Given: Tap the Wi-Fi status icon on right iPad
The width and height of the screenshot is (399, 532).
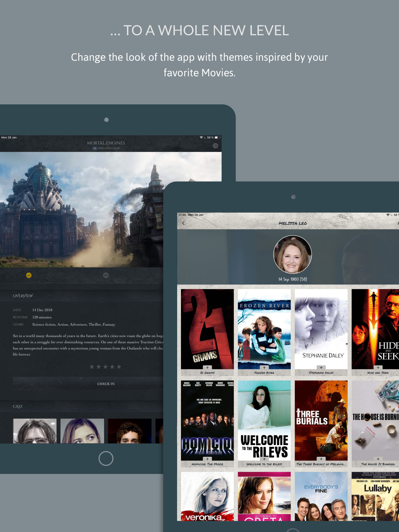Looking at the screenshot, I should coord(388,215).
